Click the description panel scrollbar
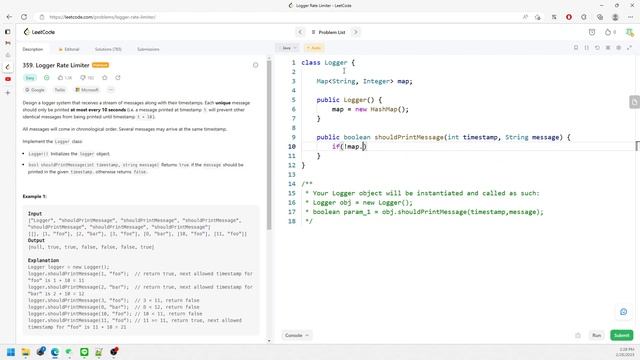The image size is (640, 360). coord(269,145)
